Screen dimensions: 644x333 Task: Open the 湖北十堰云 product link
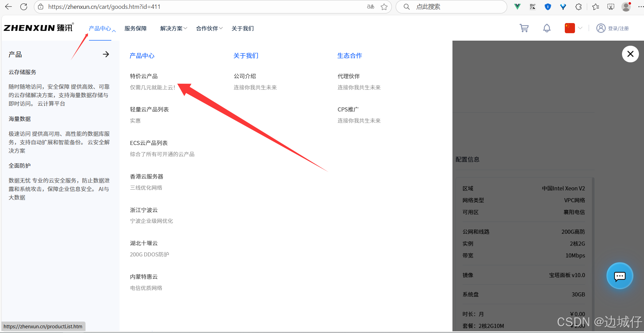(143, 243)
